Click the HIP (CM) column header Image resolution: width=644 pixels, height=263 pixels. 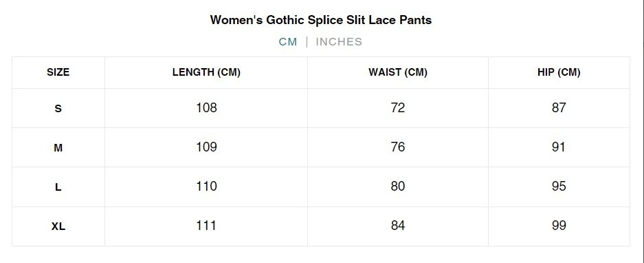point(559,72)
